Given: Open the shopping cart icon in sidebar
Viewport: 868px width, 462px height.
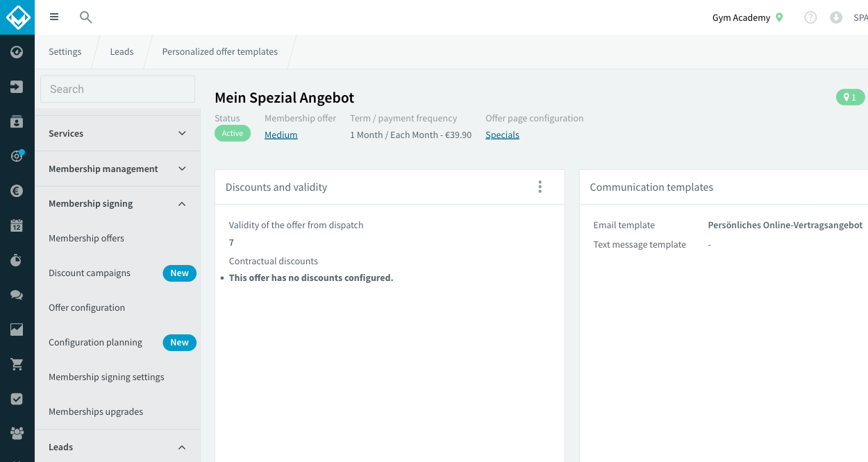Looking at the screenshot, I should (17, 364).
